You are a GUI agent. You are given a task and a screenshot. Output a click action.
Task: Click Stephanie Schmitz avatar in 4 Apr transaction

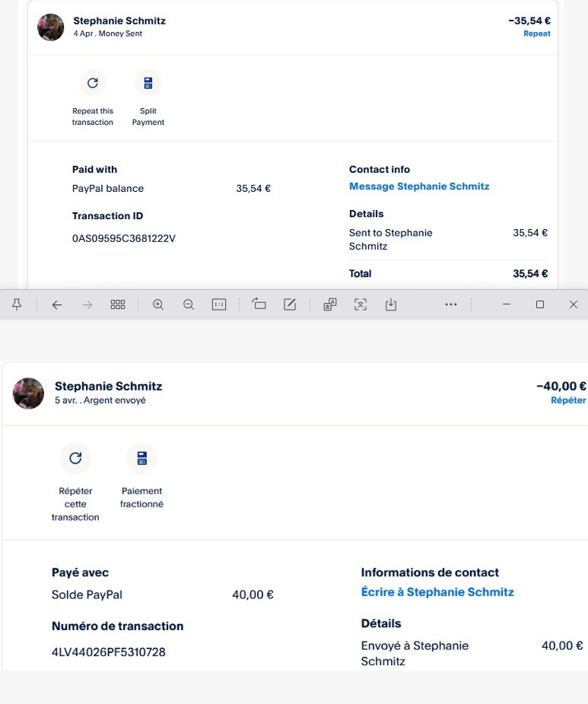click(51, 27)
